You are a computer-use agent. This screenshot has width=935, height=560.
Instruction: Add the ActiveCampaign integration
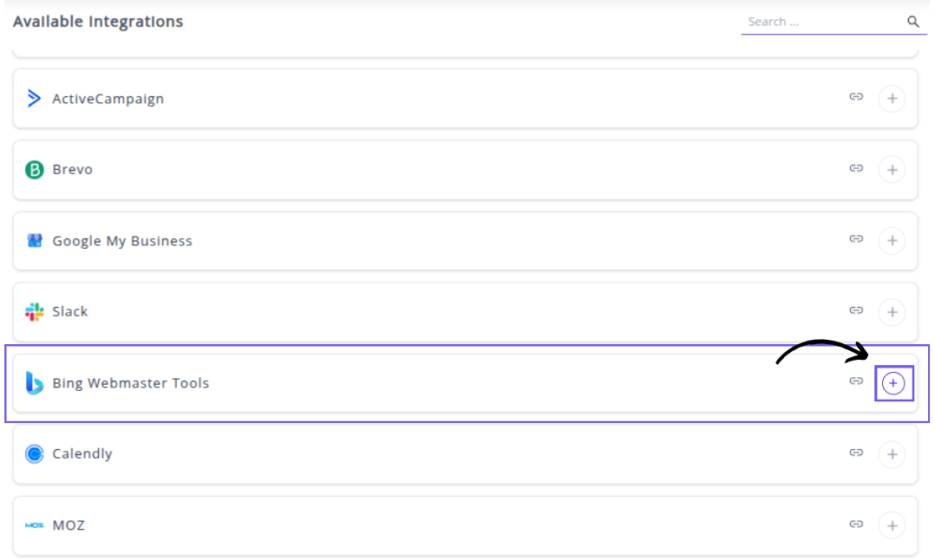(892, 99)
